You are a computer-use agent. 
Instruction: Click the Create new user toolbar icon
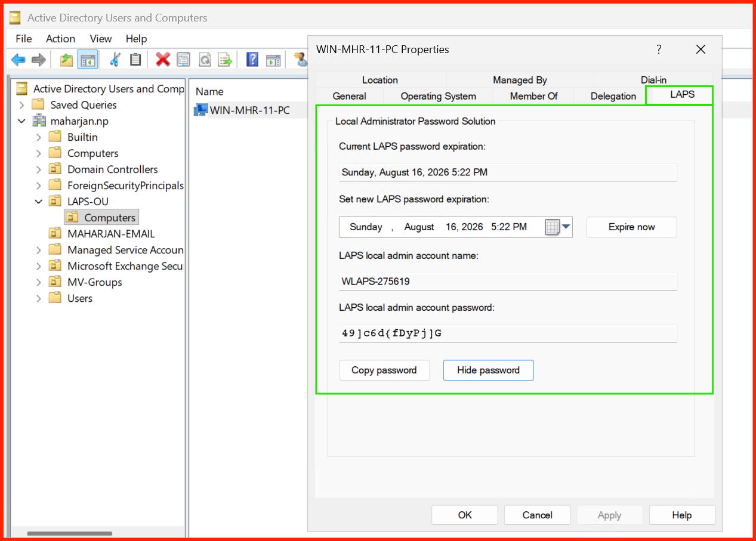coord(301,60)
